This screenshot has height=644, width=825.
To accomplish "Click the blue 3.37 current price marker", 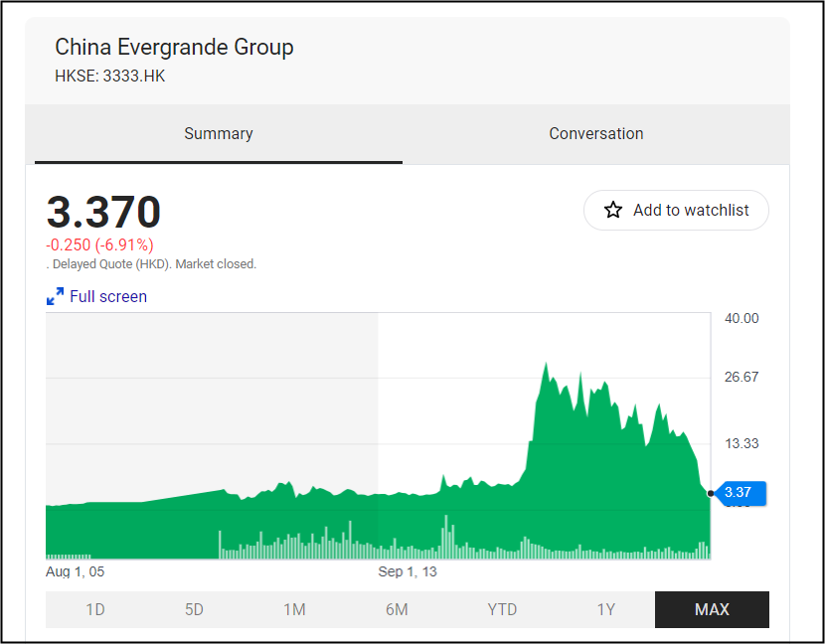I will pos(742,493).
